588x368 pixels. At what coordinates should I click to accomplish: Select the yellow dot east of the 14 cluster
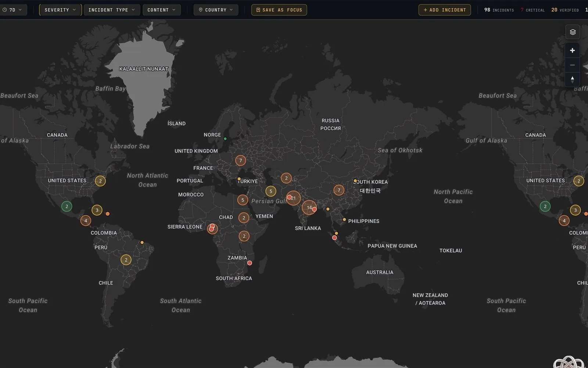tap(328, 209)
